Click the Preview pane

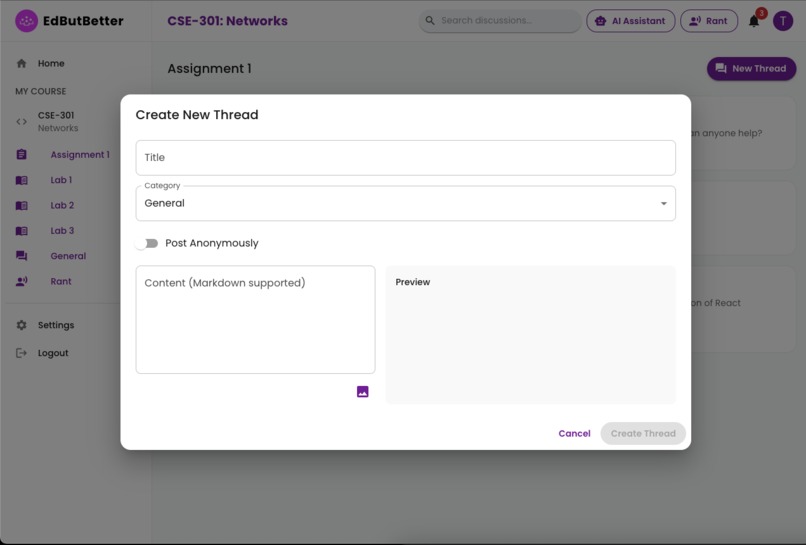point(530,335)
